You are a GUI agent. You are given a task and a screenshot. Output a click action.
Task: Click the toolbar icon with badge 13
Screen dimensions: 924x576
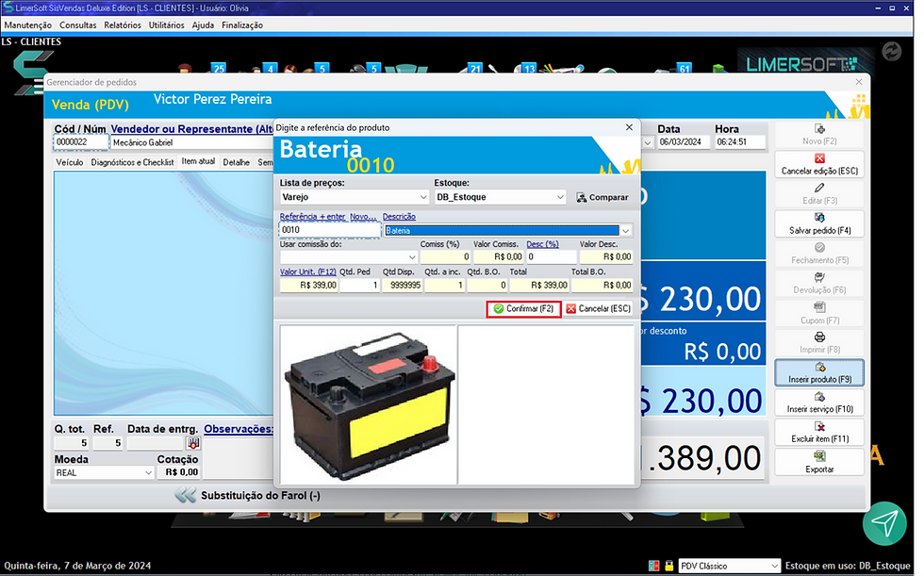525,68
